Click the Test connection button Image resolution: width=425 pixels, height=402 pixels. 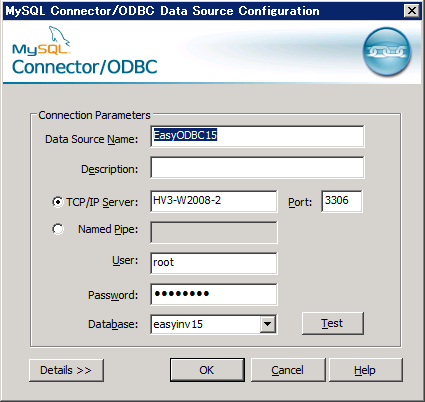click(332, 323)
